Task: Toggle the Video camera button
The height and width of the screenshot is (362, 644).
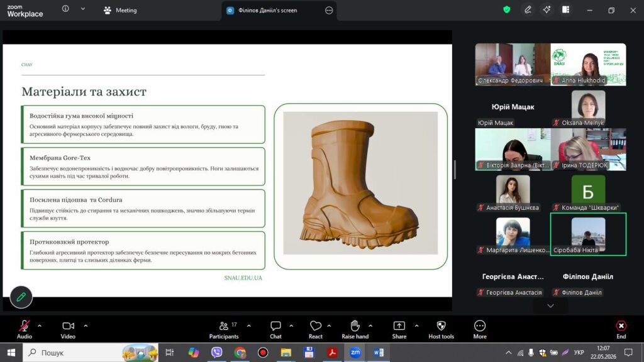Action: 68,329
